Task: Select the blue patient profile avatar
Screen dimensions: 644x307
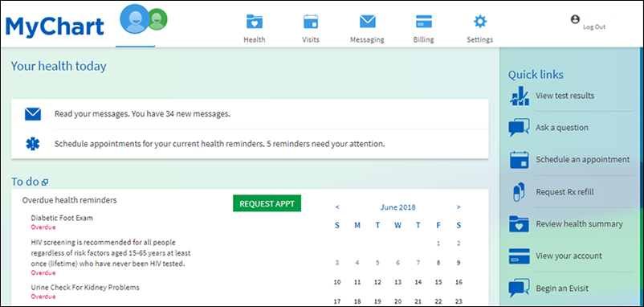Action: click(135, 19)
